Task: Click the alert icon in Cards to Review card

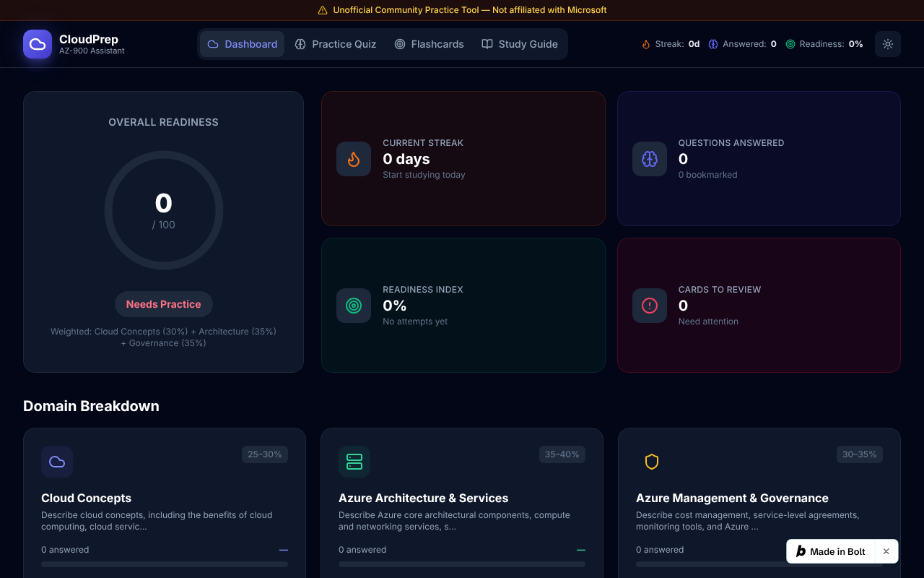Action: pos(650,306)
